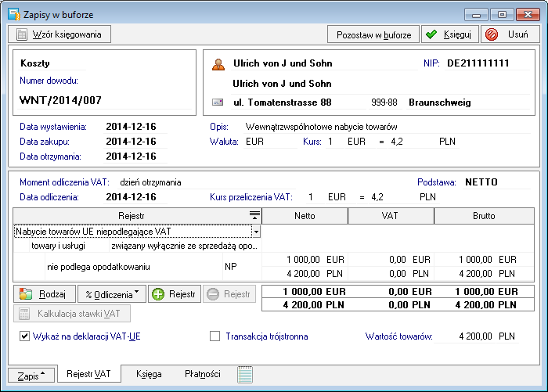The height and width of the screenshot is (392, 548).
Task: Edit the Opis description field
Action: (x=387, y=127)
